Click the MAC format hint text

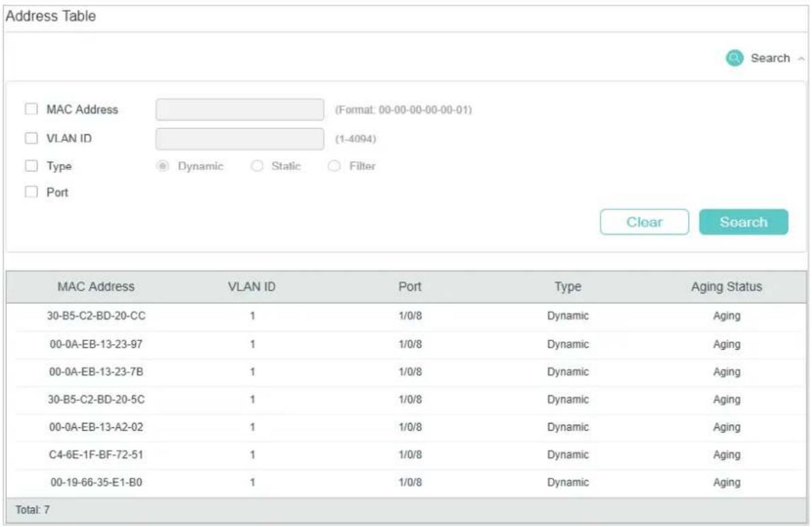tap(403, 110)
